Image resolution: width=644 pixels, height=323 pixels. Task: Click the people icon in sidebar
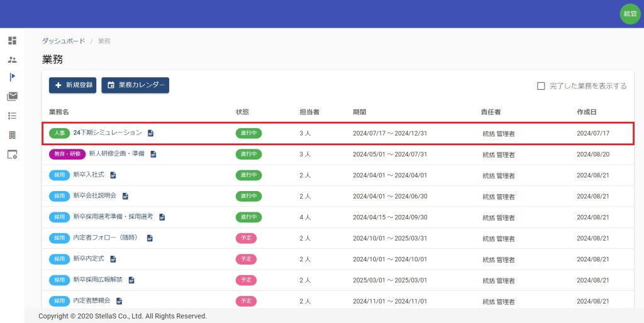click(12, 60)
